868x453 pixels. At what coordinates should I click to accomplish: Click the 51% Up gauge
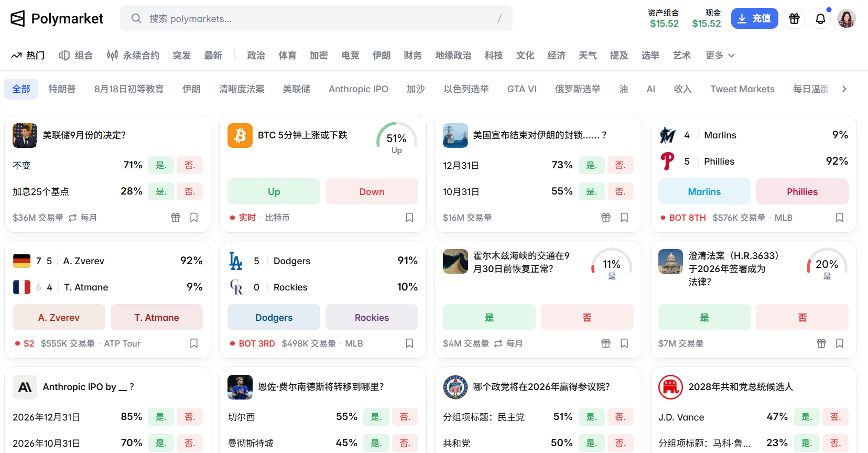(397, 139)
